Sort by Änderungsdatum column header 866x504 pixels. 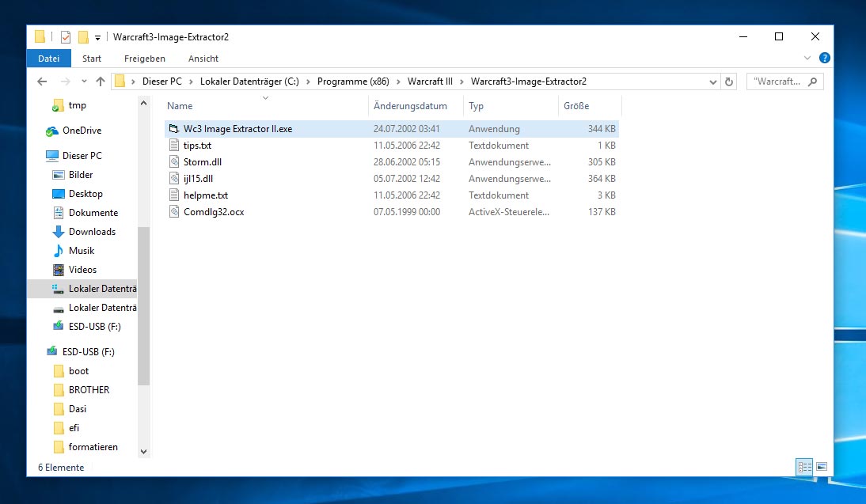410,106
